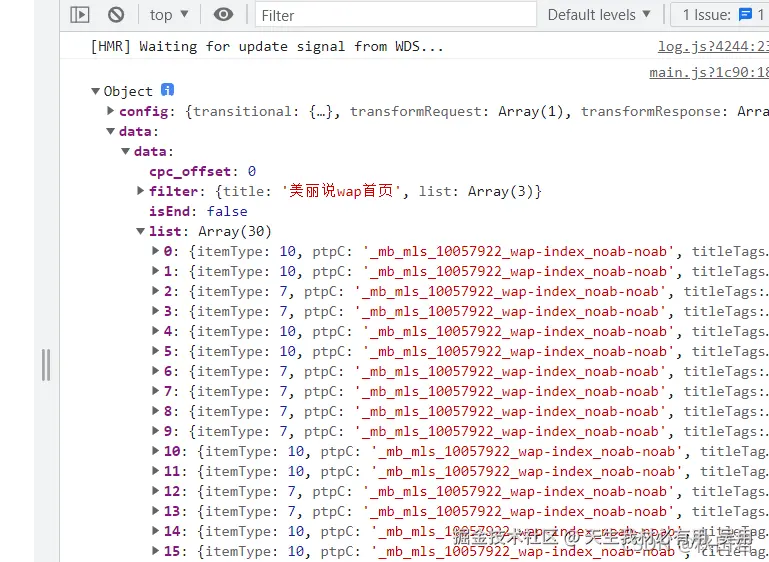Expand list item 11
Viewport: 769px width, 562px height.
pyautogui.click(x=155, y=471)
